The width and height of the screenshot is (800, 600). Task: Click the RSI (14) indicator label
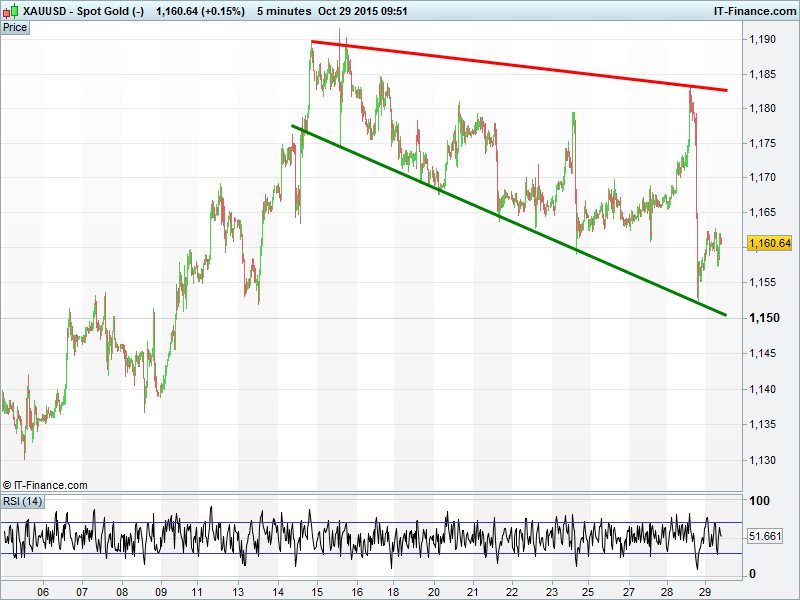(23, 501)
